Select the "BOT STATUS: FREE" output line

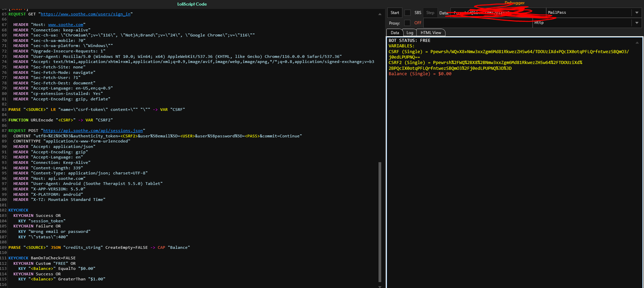point(409,40)
